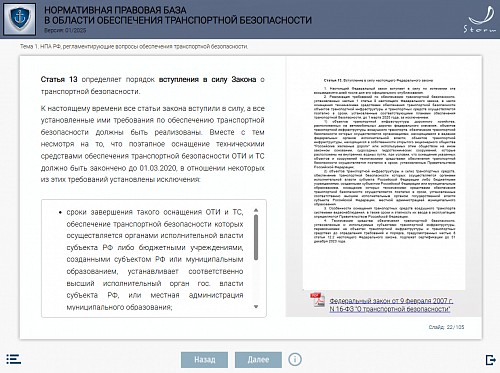Image resolution: width=500 pixels, height=373 pixels.
Task: Click the Тема 1 breadcrumb heading
Action: click(134, 46)
